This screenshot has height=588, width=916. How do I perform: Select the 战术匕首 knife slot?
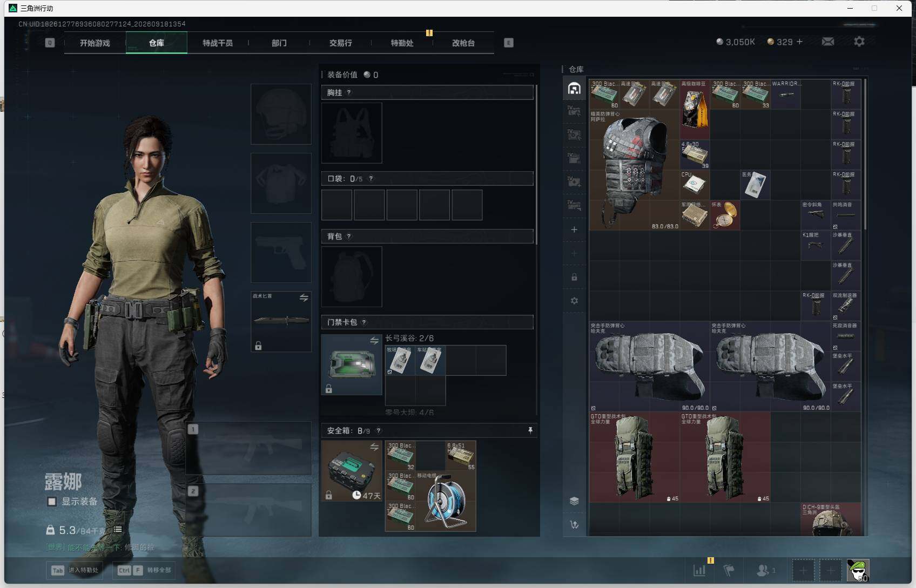pyautogui.click(x=281, y=322)
